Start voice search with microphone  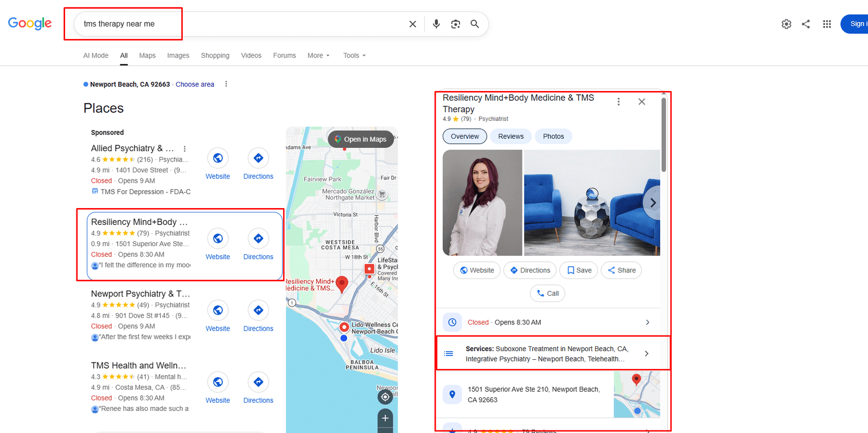point(436,24)
